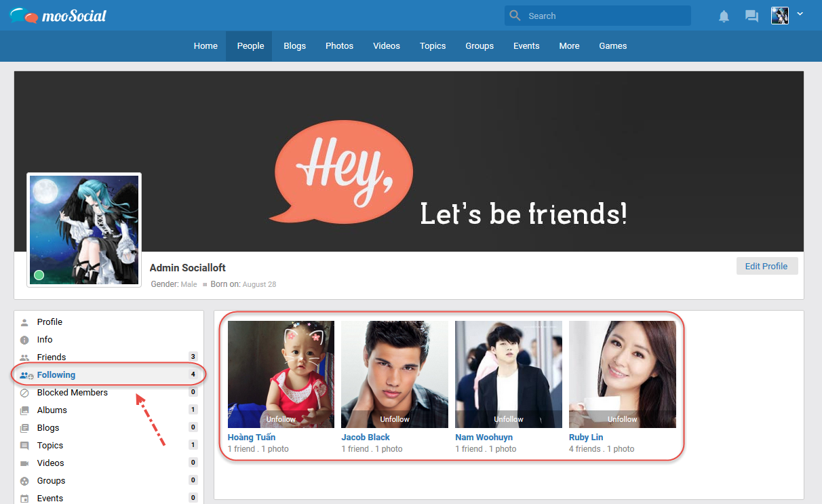Unfollow Ruby Lin
Screen dimensions: 822x504
pos(623,419)
